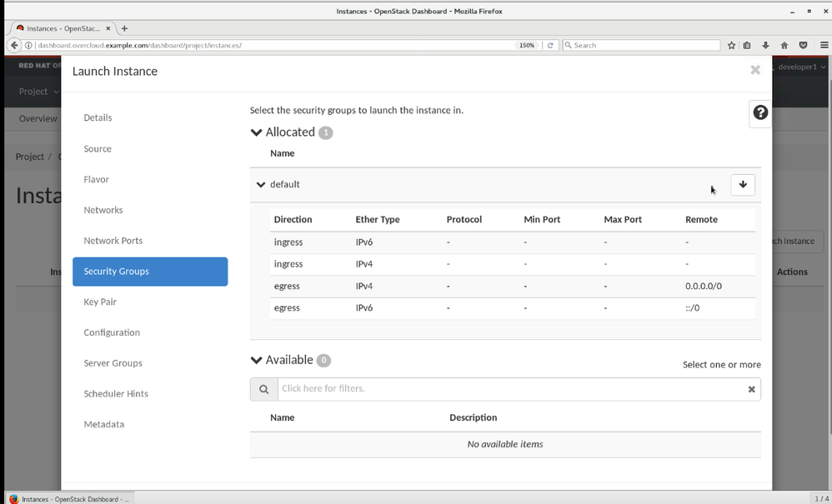Collapse the default security group details
The width and height of the screenshot is (832, 504).
(x=261, y=185)
